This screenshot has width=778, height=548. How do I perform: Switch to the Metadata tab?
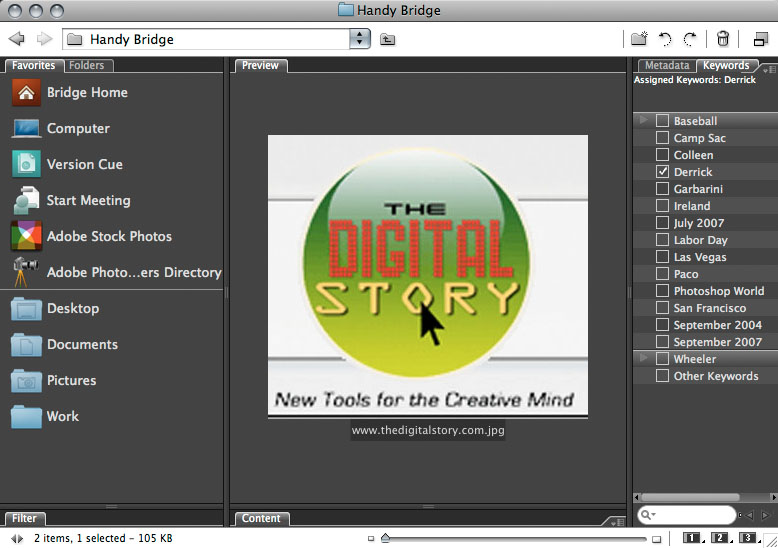(x=667, y=66)
